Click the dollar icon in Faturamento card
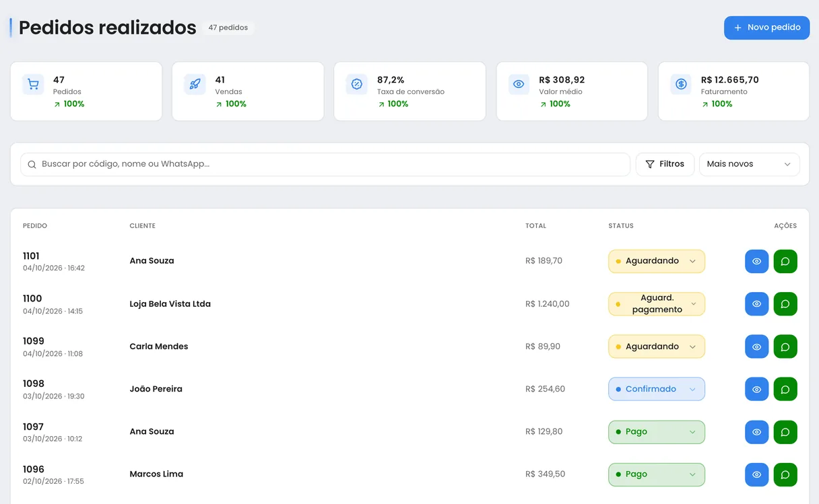Viewport: 819px width, 504px height. [681, 84]
